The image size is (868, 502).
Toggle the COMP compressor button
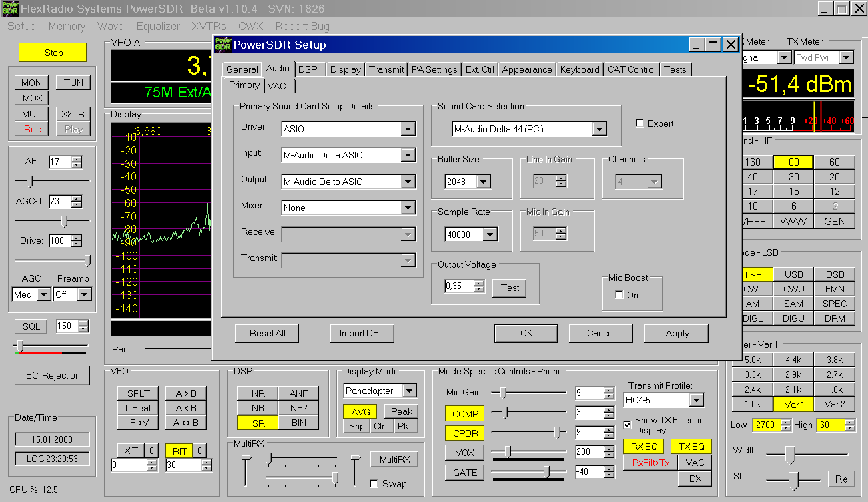click(x=464, y=414)
